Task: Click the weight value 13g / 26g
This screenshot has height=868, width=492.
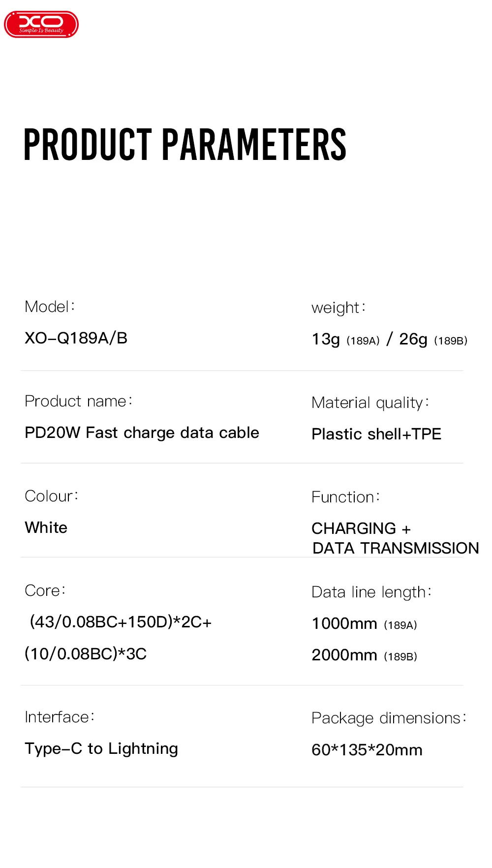Action: 389,340
